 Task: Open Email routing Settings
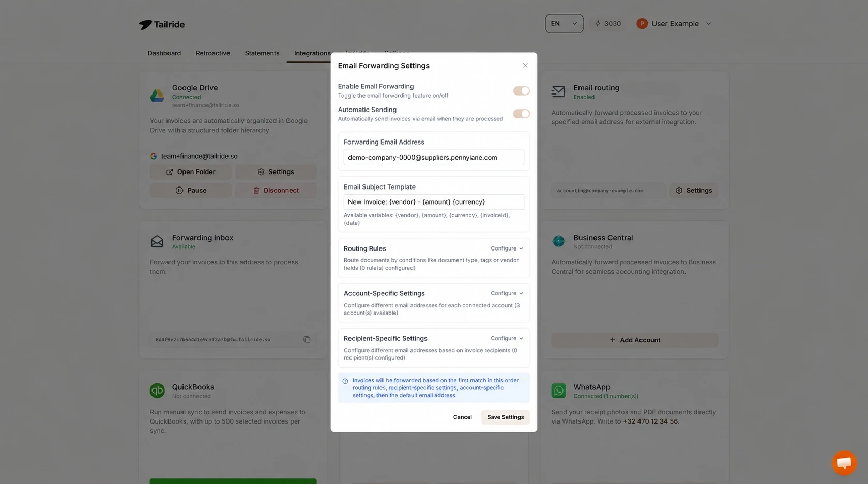point(694,191)
